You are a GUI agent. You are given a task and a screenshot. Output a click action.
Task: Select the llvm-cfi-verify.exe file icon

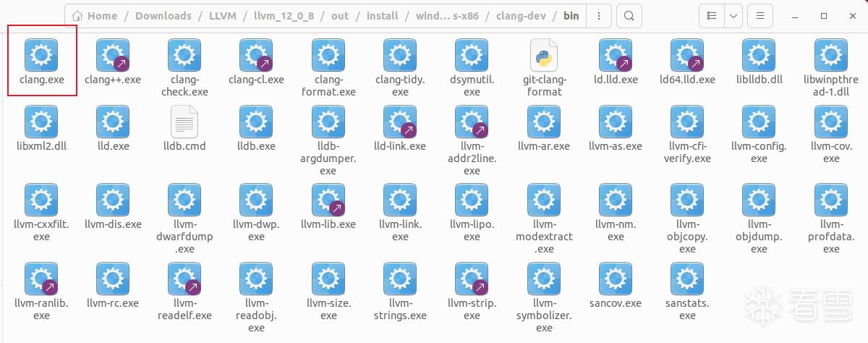(687, 122)
